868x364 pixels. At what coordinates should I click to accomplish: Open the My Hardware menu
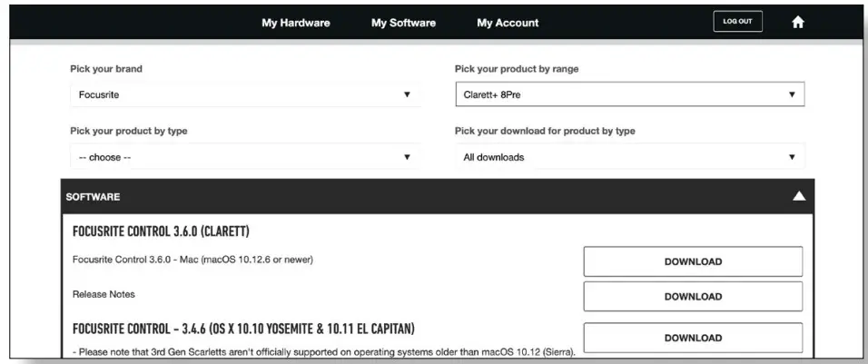[x=296, y=23]
